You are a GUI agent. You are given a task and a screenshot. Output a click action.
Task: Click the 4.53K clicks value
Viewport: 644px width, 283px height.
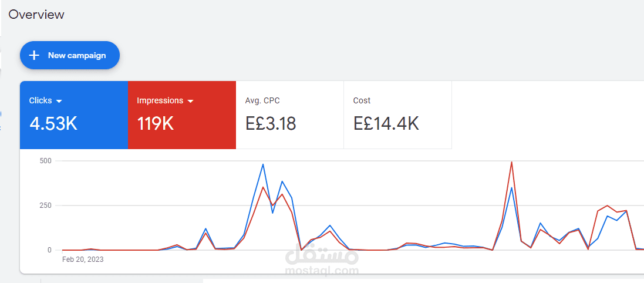(53, 124)
